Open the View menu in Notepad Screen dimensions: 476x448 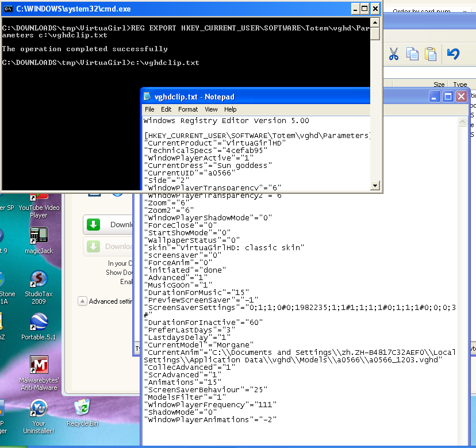tap(211, 109)
